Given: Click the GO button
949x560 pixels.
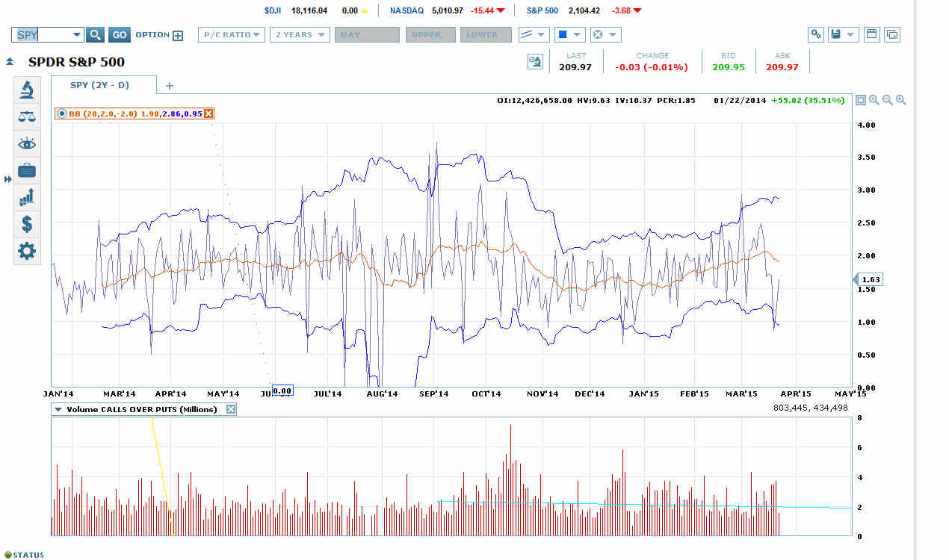Looking at the screenshot, I should coord(119,34).
